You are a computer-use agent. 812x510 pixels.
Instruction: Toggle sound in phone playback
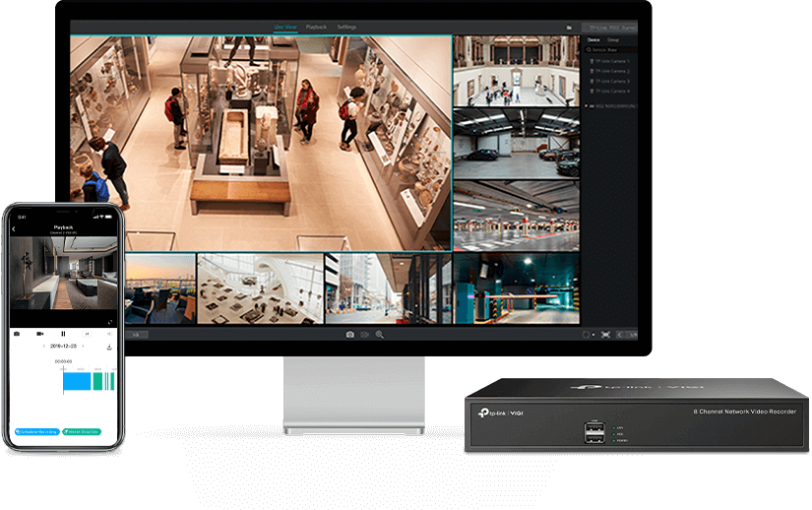pos(109,334)
